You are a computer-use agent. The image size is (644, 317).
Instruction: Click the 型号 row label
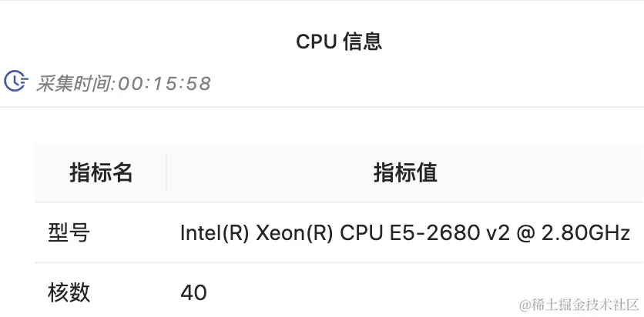69,232
